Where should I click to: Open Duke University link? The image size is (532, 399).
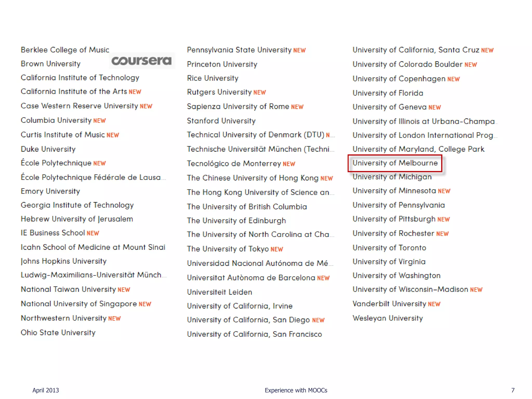(48, 149)
